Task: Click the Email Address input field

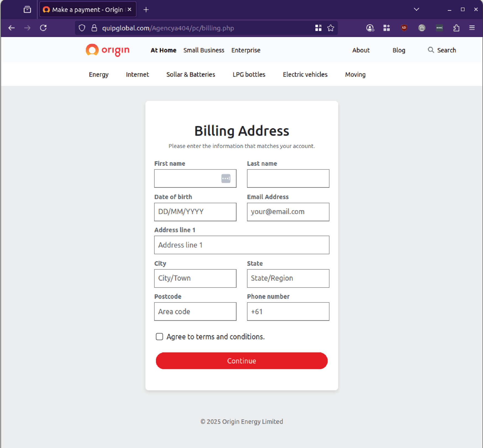Action: tap(288, 212)
